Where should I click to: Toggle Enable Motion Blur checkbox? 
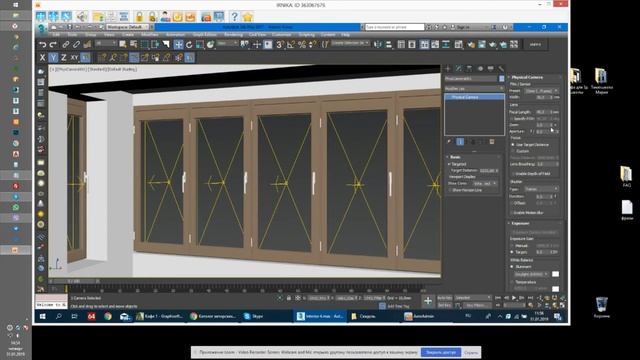(511, 213)
